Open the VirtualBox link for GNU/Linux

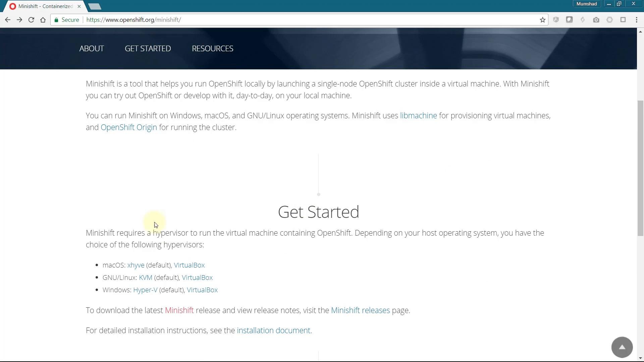pyautogui.click(x=197, y=278)
